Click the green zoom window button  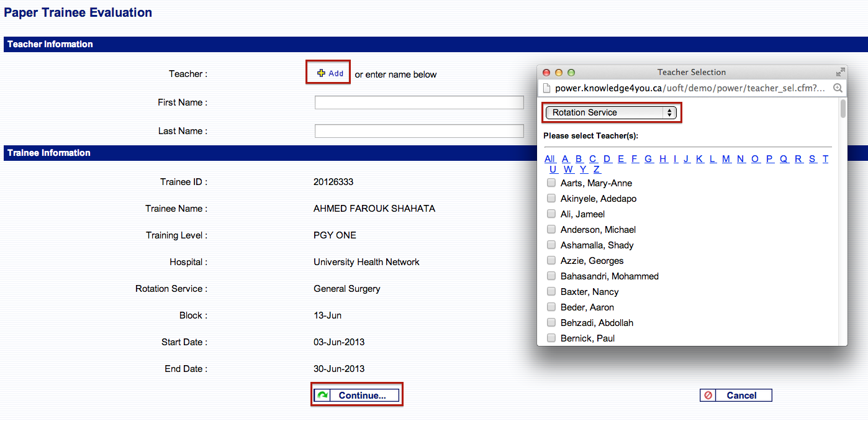click(x=571, y=73)
